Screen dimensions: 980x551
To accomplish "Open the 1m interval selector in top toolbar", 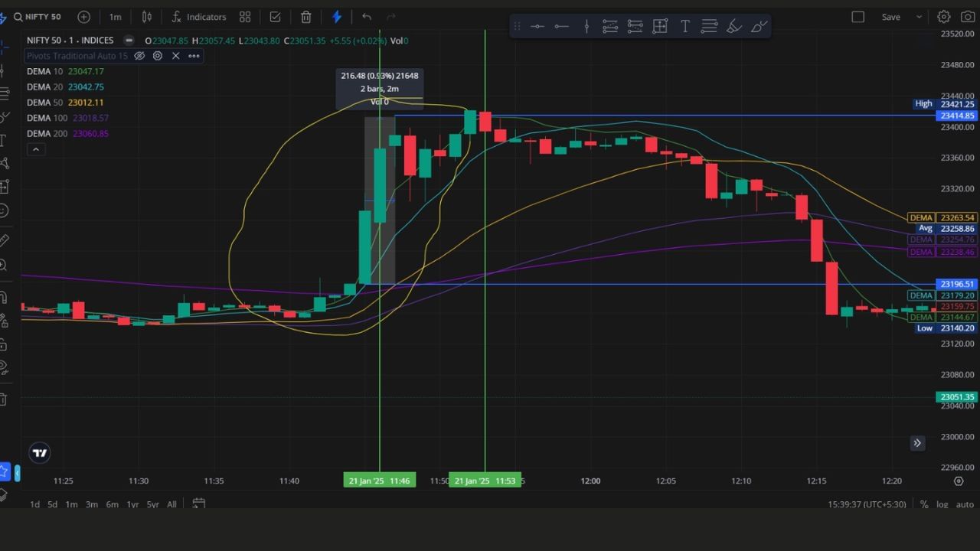I will coord(115,17).
